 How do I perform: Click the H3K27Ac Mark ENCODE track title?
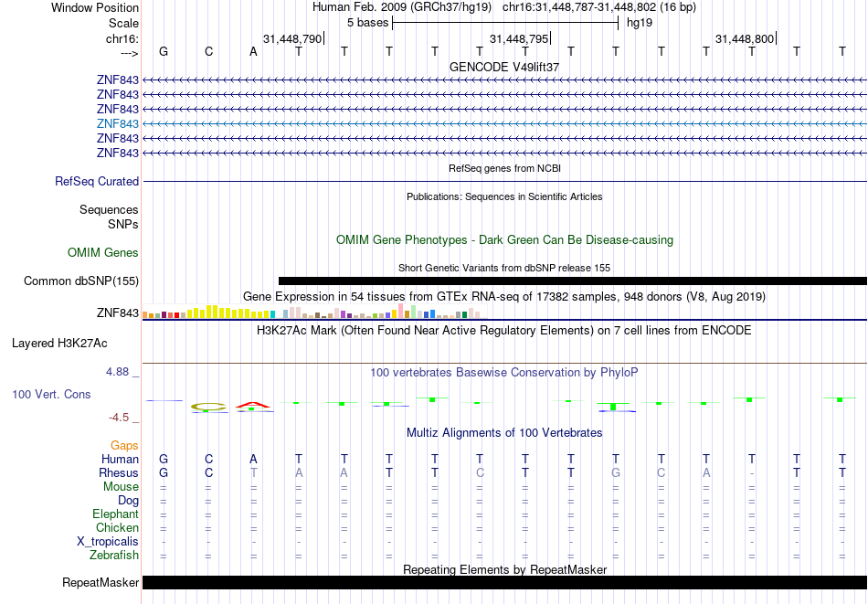tap(504, 331)
